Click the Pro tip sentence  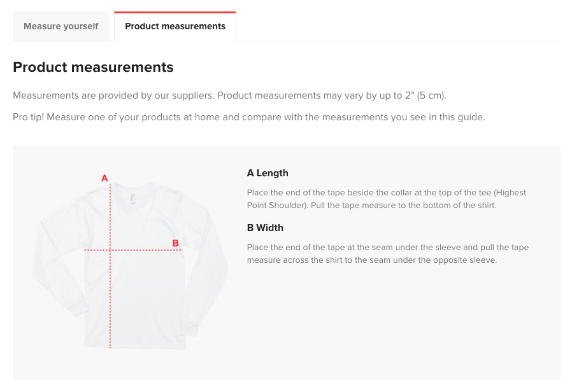248,117
